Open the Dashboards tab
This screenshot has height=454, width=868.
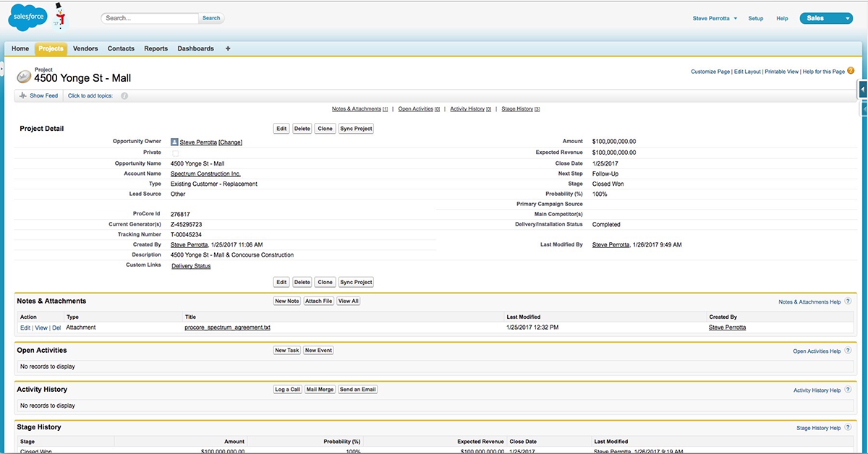click(x=195, y=48)
